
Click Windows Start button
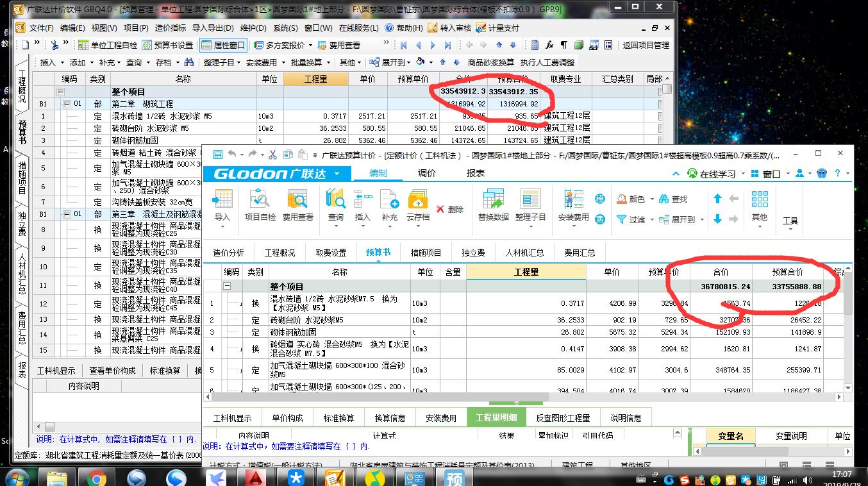pos(17,478)
